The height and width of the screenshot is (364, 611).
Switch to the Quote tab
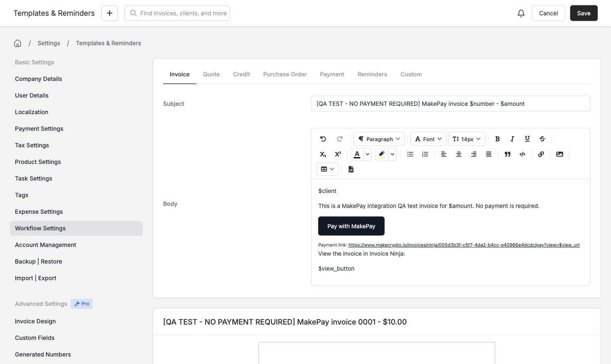click(211, 74)
